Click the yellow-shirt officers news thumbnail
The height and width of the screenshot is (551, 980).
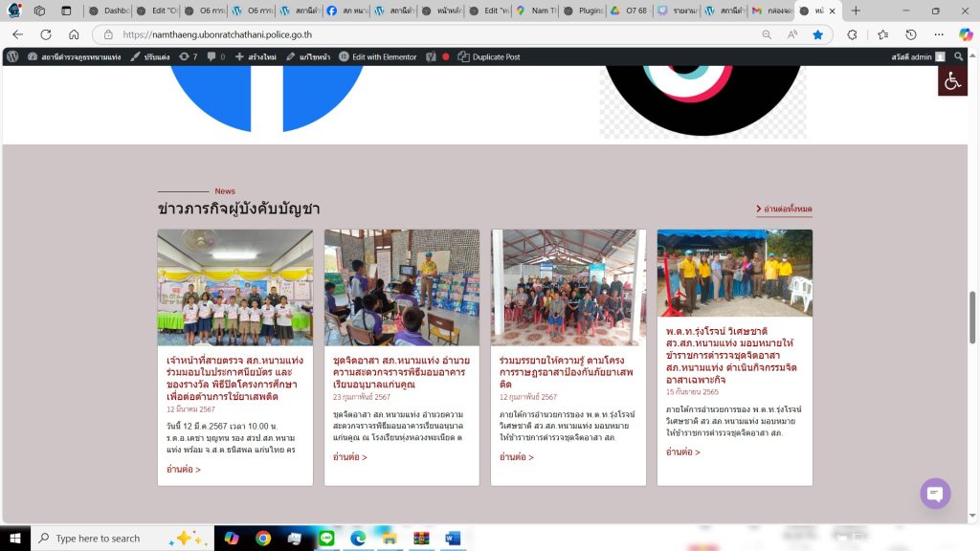coord(734,273)
